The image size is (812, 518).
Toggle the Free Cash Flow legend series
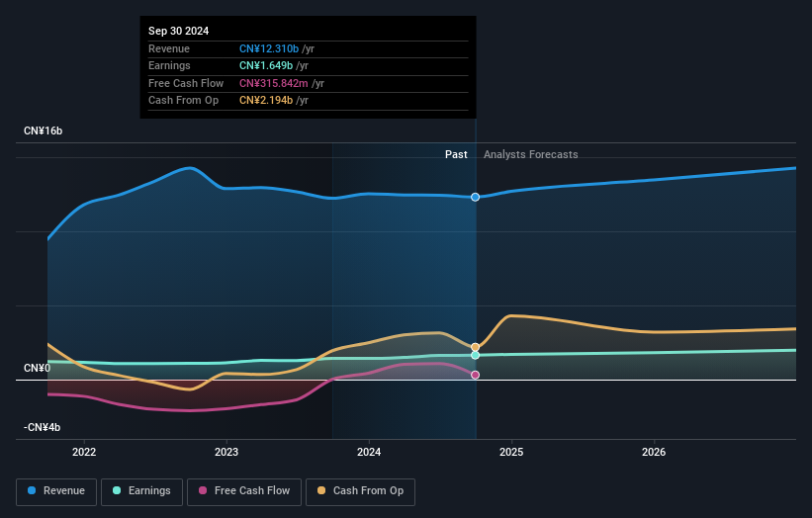(x=244, y=491)
